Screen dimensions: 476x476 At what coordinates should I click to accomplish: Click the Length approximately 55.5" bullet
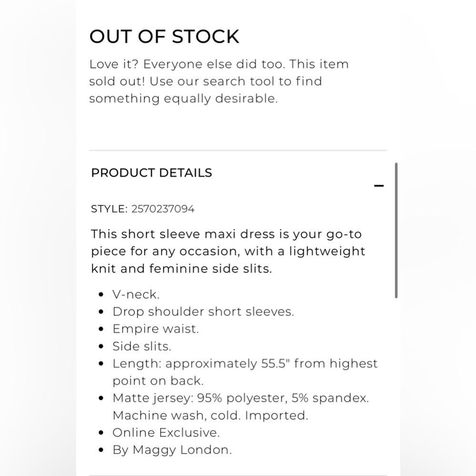click(245, 372)
